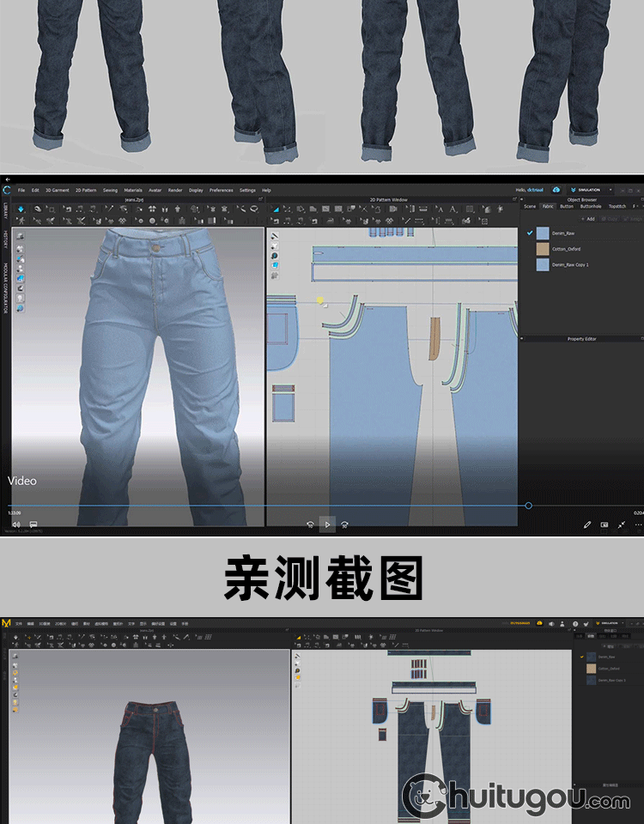Skip forward 30 seconds in the video
644x824 pixels.
[345, 524]
